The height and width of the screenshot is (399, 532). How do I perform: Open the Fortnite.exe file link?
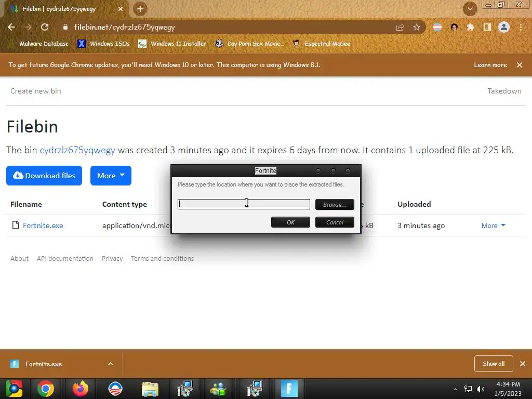43,225
